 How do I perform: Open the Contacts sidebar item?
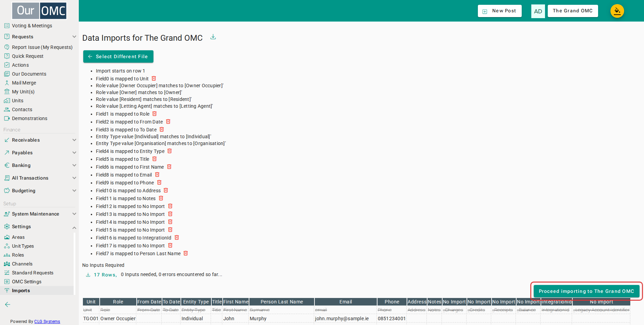pos(22,109)
